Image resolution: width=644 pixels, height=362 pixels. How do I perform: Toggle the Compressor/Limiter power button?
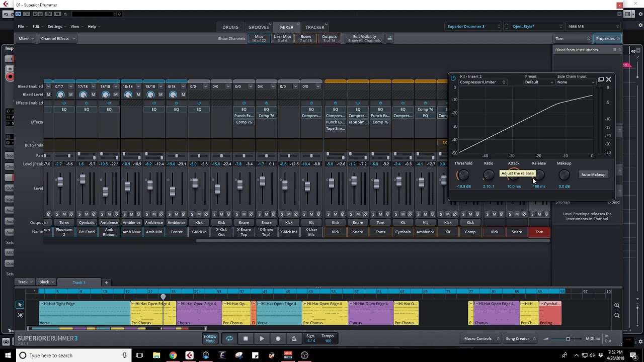pyautogui.click(x=453, y=78)
